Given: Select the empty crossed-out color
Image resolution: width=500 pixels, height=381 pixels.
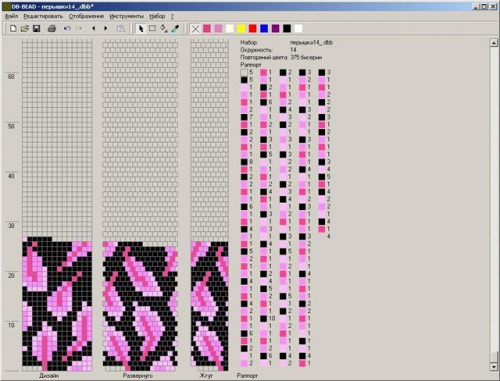Looking at the screenshot, I should coord(195,29).
